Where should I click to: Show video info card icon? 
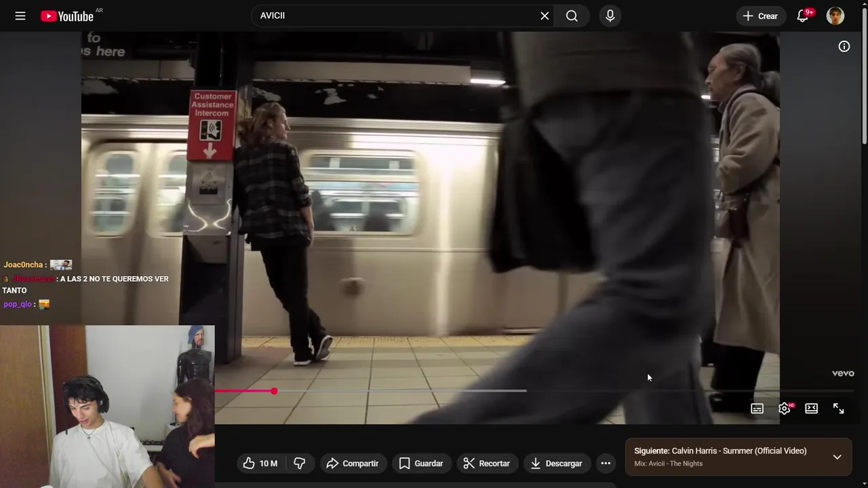pyautogui.click(x=844, y=46)
